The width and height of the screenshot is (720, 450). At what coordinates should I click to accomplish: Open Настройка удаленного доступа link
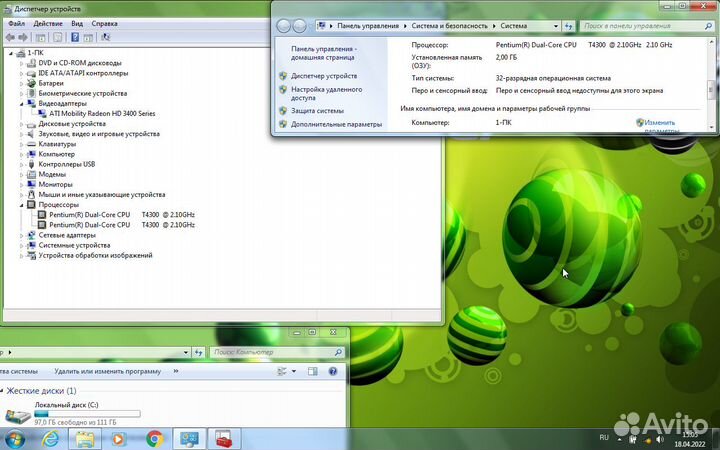pos(326,94)
